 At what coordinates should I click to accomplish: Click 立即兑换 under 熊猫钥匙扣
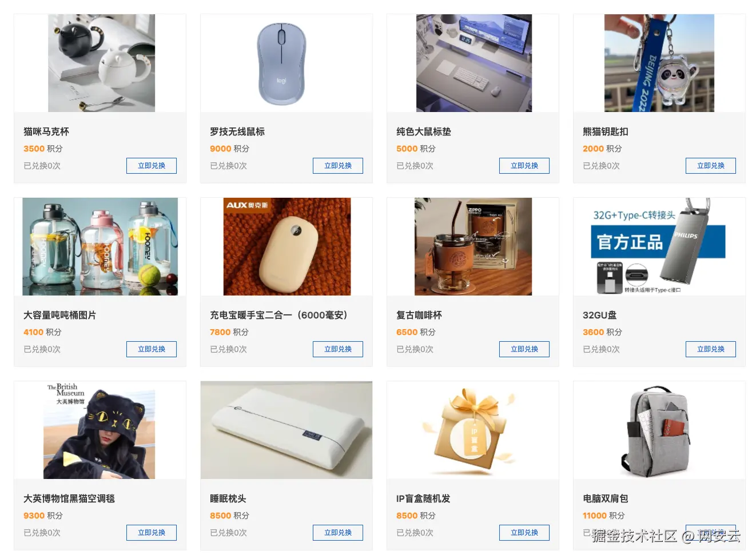(x=711, y=166)
